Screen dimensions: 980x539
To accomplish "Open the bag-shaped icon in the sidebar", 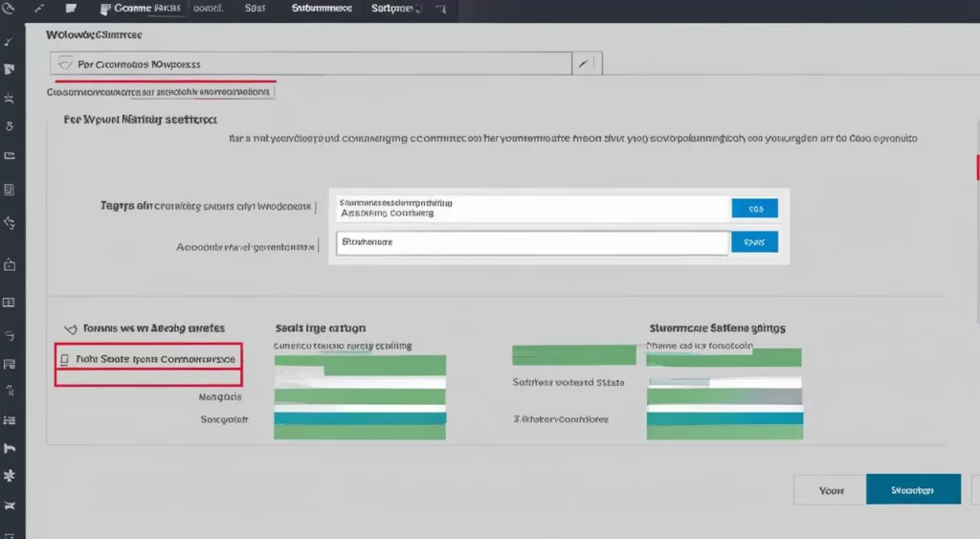I will 9,265.
